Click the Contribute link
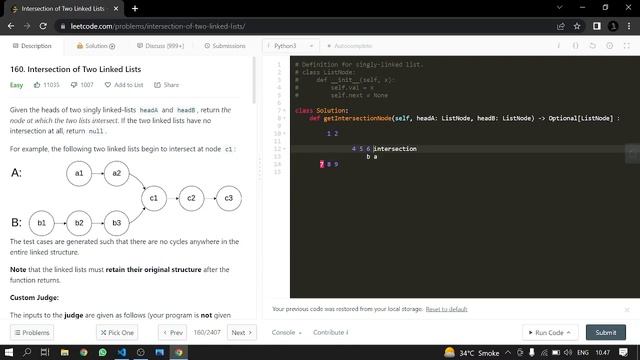 331,332
